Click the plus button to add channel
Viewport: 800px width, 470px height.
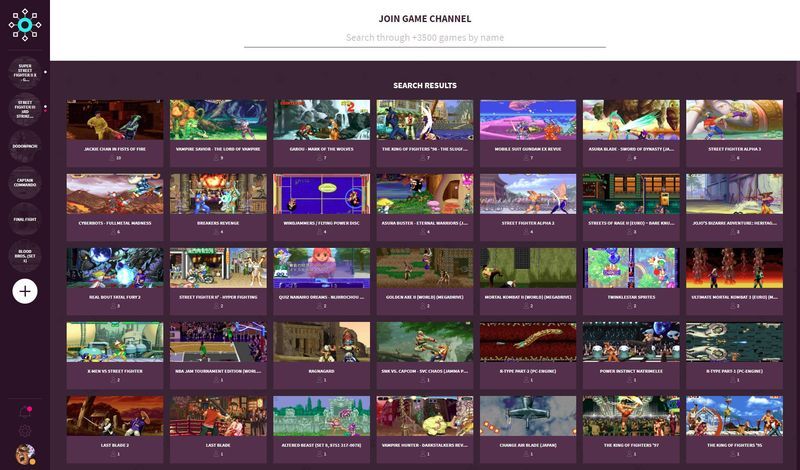(24, 291)
